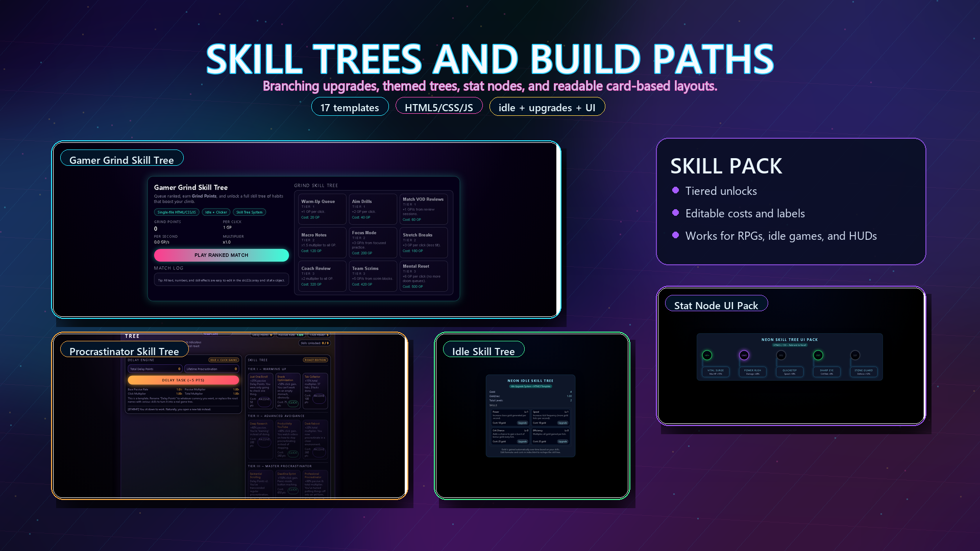Screen dimensions: 980x551
Task: Buy the Mental Reset skill card
Action: pos(424,276)
